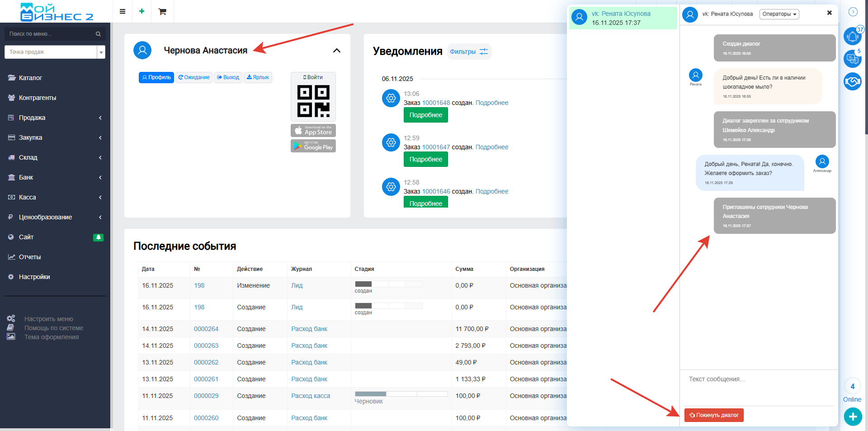The height and width of the screenshot is (431, 868).
Task: Collapse the Чернова Анастасия profile card
Action: coord(336,50)
